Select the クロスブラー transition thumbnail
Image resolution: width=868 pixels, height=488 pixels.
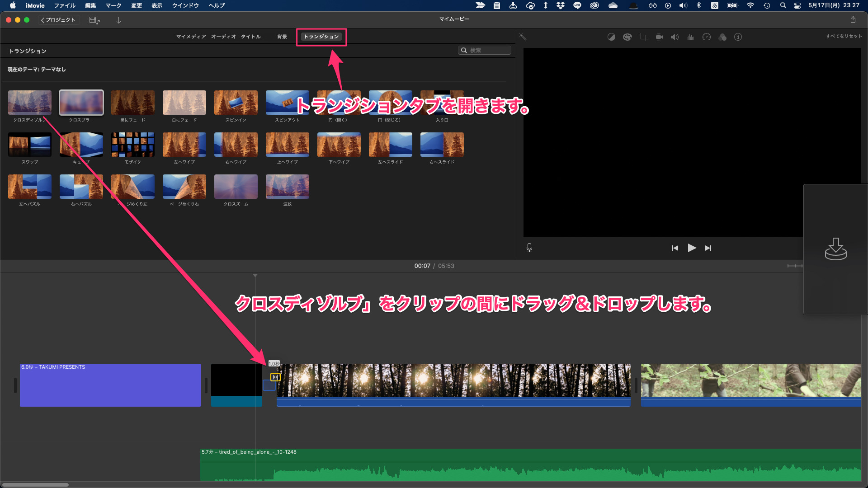(81, 103)
